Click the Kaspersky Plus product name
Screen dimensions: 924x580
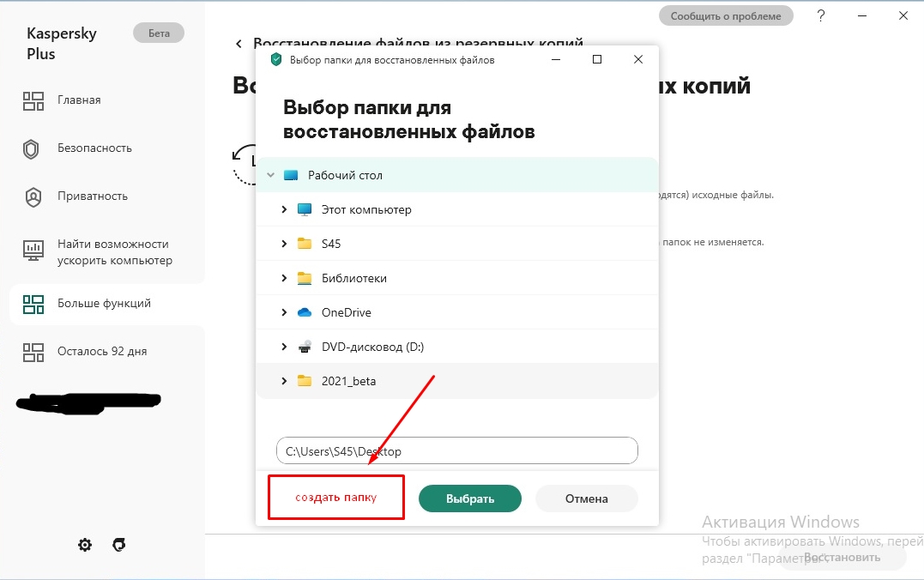click(62, 43)
